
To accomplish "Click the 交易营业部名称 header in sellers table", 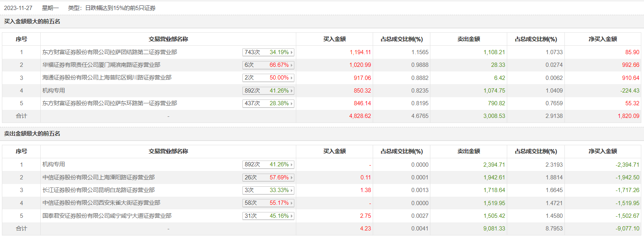I will click(168, 151).
